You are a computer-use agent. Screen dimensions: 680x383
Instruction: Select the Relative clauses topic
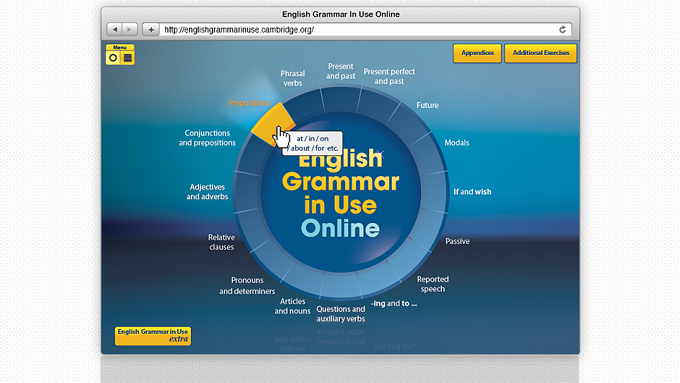[222, 242]
